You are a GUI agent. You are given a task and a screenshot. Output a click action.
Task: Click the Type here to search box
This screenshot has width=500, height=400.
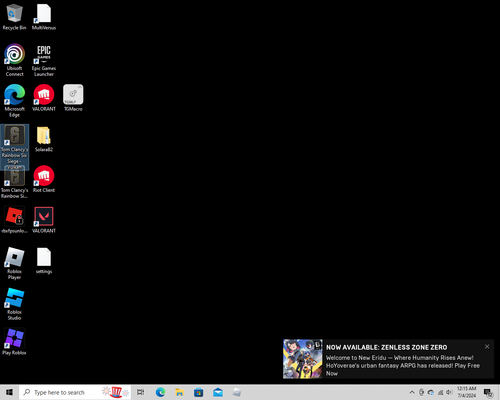click(x=75, y=392)
